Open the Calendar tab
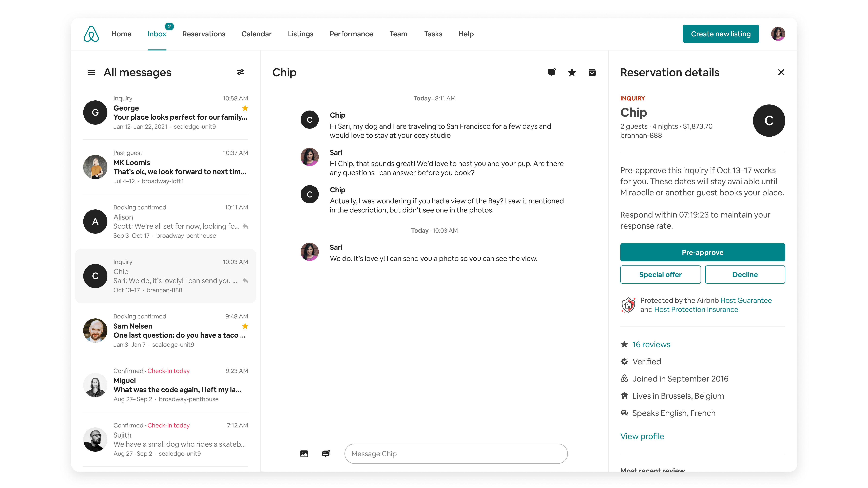The width and height of the screenshot is (868, 488). 256,34
